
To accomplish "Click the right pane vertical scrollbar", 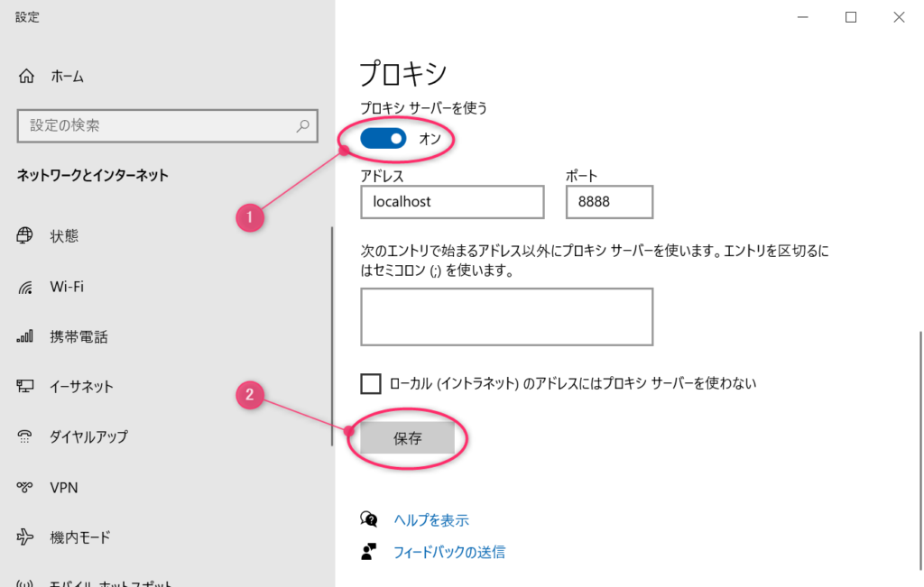I will click(x=921, y=451).
